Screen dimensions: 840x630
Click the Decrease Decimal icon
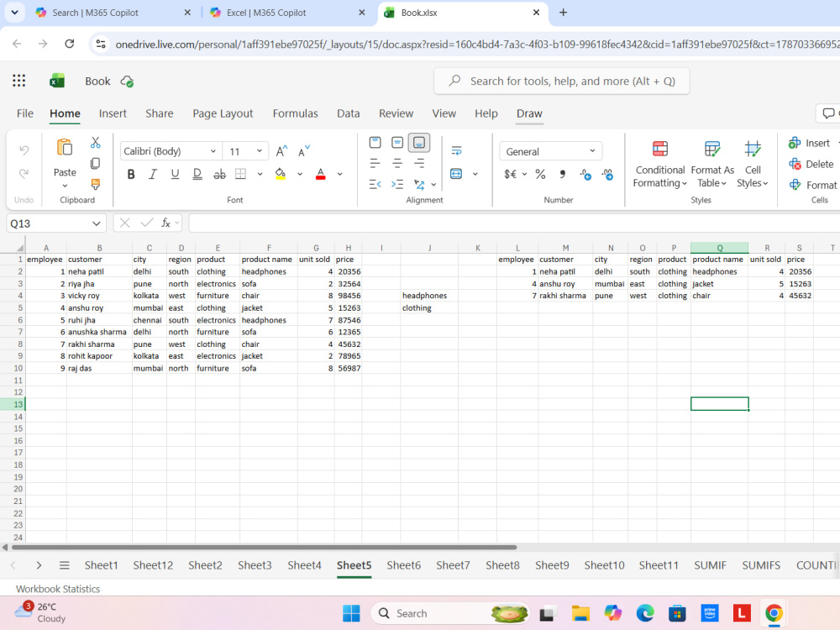point(607,174)
